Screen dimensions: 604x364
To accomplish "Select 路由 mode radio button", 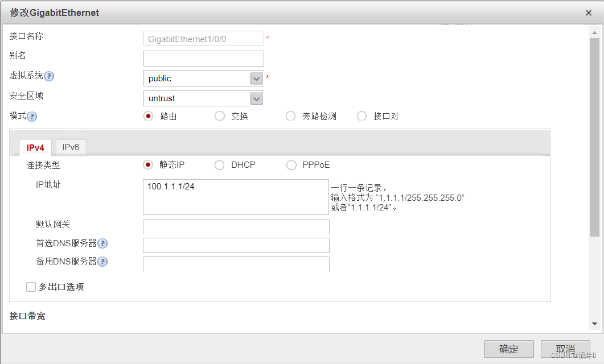I will [149, 116].
